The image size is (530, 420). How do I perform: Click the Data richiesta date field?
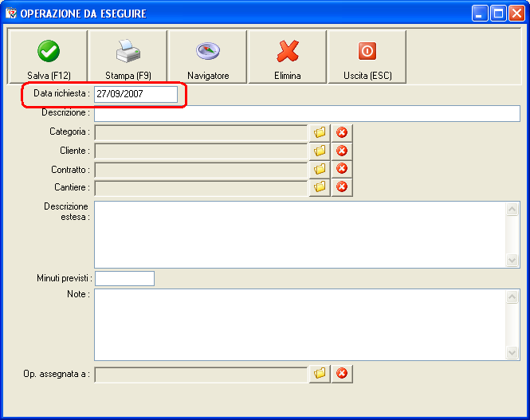(135, 94)
